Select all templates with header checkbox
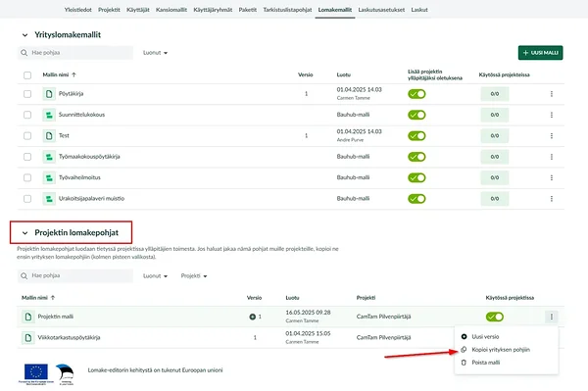588x391 pixels. coord(27,75)
